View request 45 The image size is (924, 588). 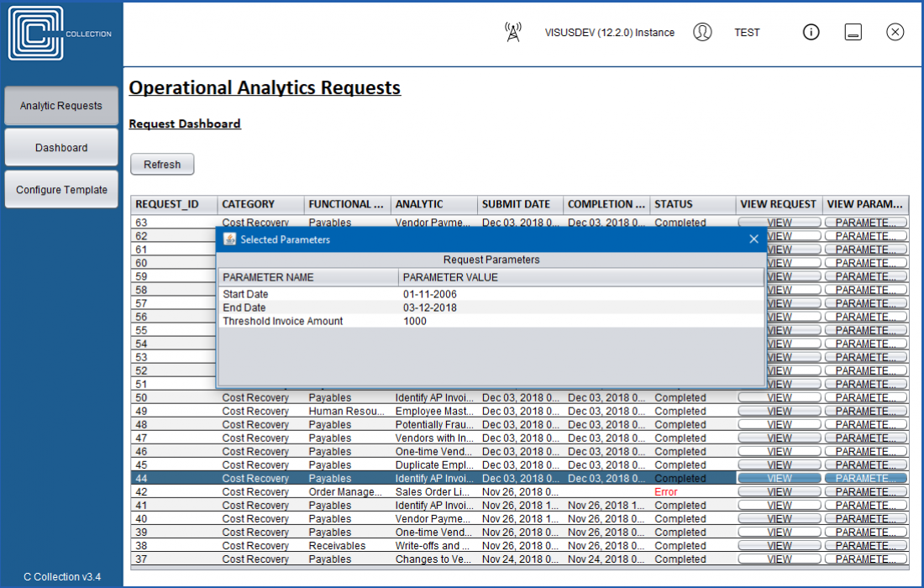[779, 465]
